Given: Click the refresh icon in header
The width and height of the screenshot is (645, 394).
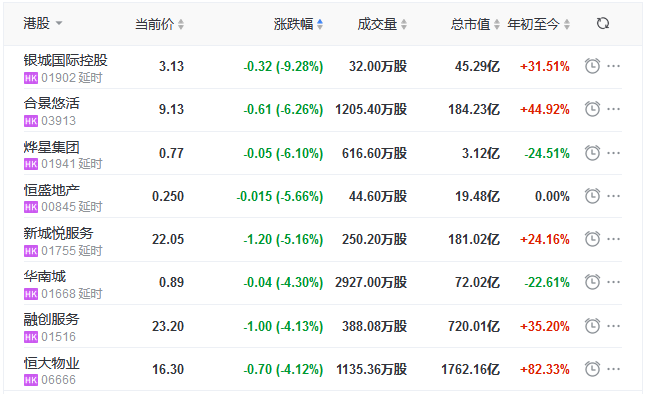Looking at the screenshot, I should 603,23.
